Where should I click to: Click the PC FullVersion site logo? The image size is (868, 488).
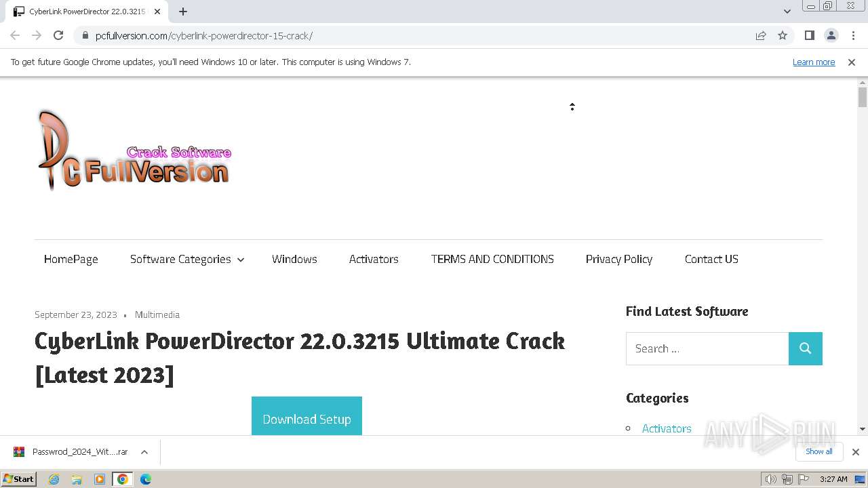[x=134, y=150]
